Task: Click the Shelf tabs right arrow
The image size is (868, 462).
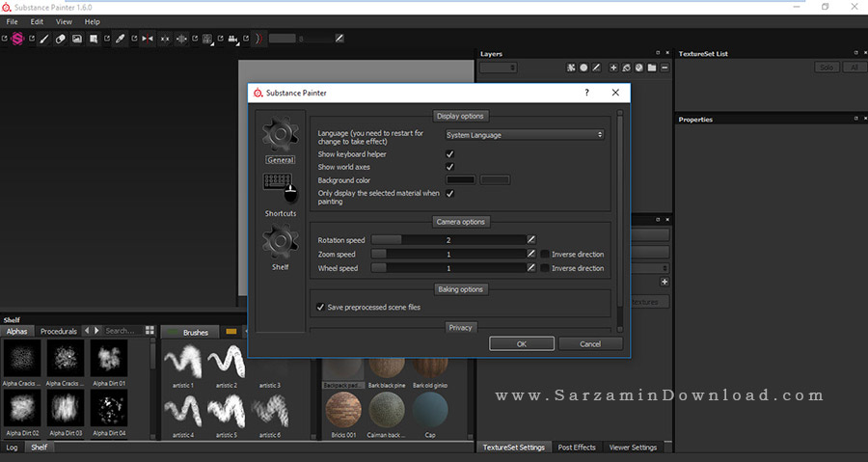Action: tap(96, 330)
